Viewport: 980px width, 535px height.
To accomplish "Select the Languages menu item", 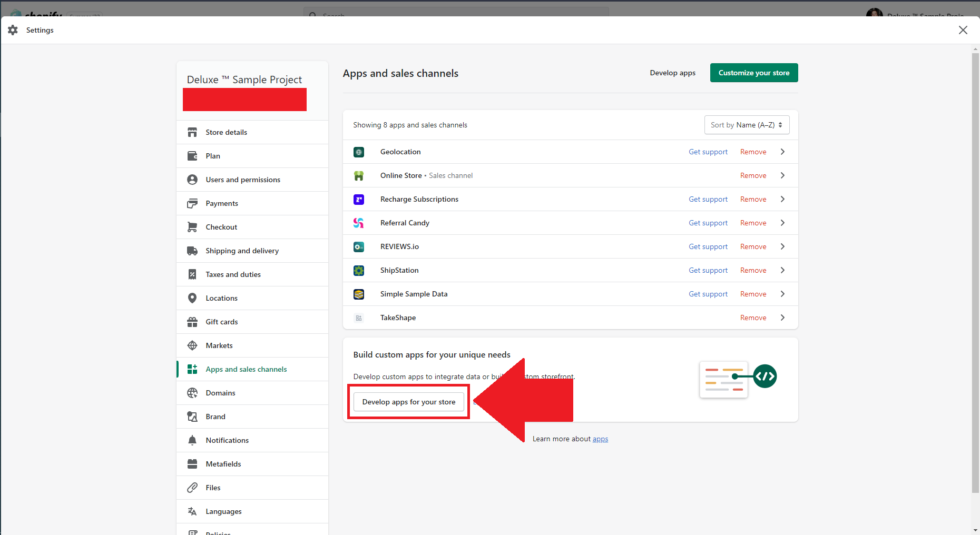I will 252,511.
